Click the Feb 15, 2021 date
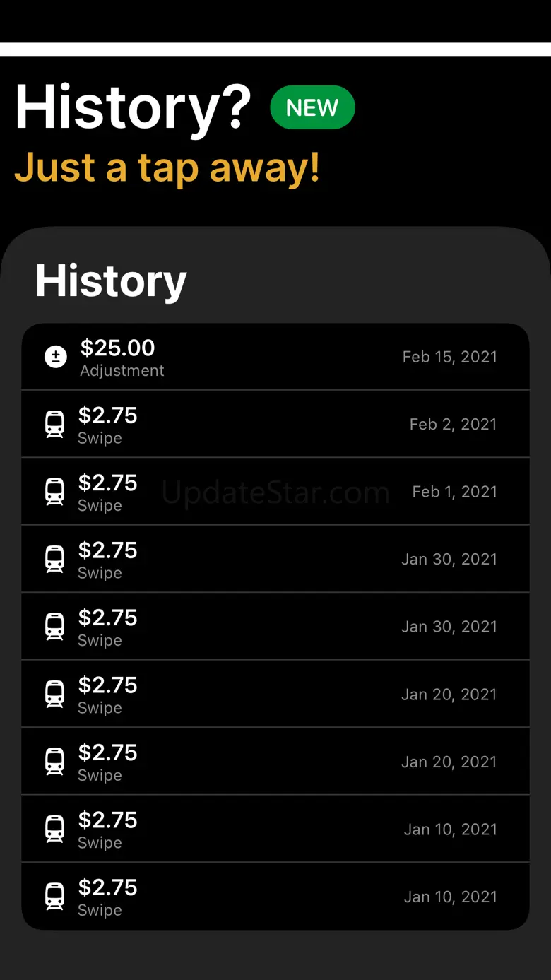 tap(449, 357)
